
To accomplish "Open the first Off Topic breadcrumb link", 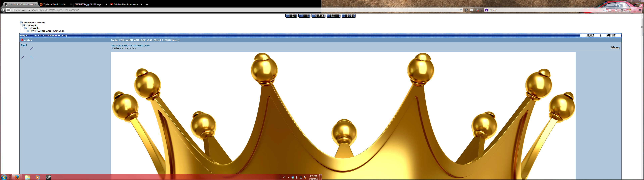I will [32, 25].
